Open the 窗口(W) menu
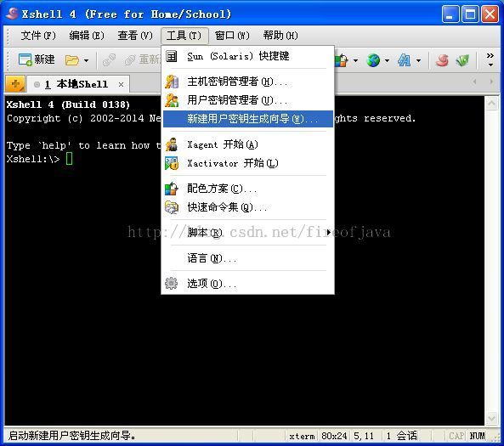Viewport: 504px width, 446px height. click(x=232, y=36)
